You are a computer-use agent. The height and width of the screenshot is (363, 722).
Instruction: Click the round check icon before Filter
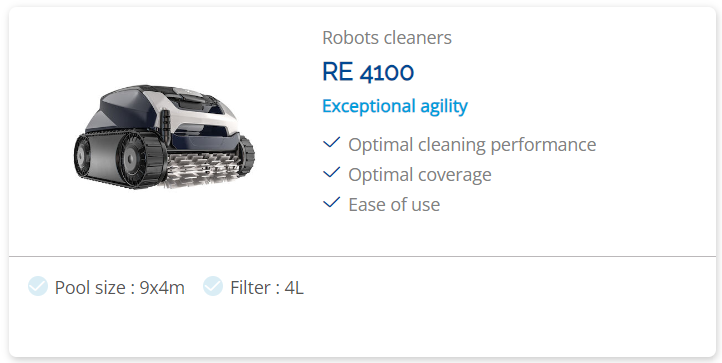[213, 286]
